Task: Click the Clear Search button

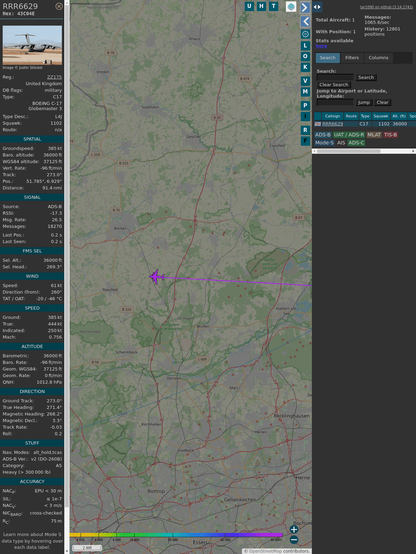Action: [x=334, y=85]
